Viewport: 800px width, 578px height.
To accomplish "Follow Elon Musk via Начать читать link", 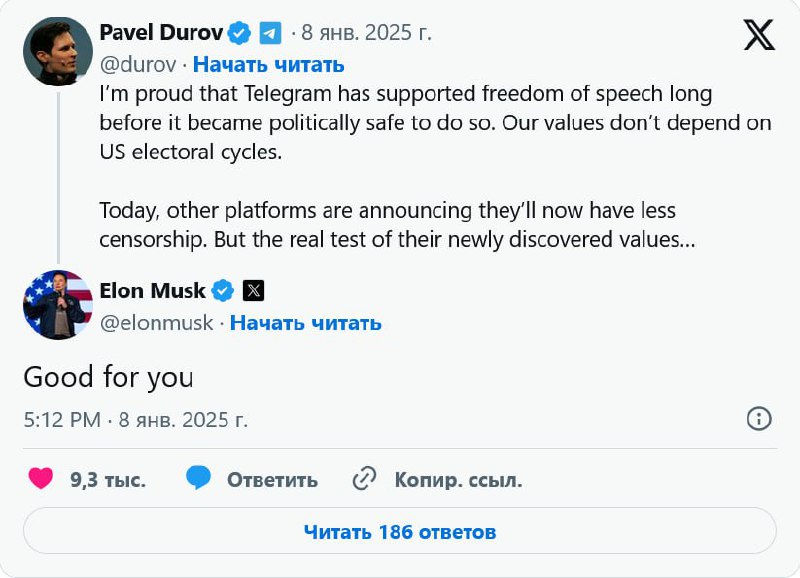I will point(306,323).
